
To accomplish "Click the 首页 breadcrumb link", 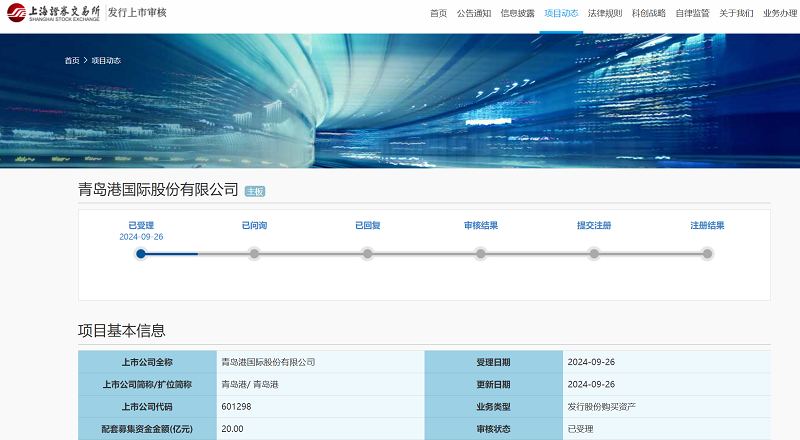I will pos(72,60).
